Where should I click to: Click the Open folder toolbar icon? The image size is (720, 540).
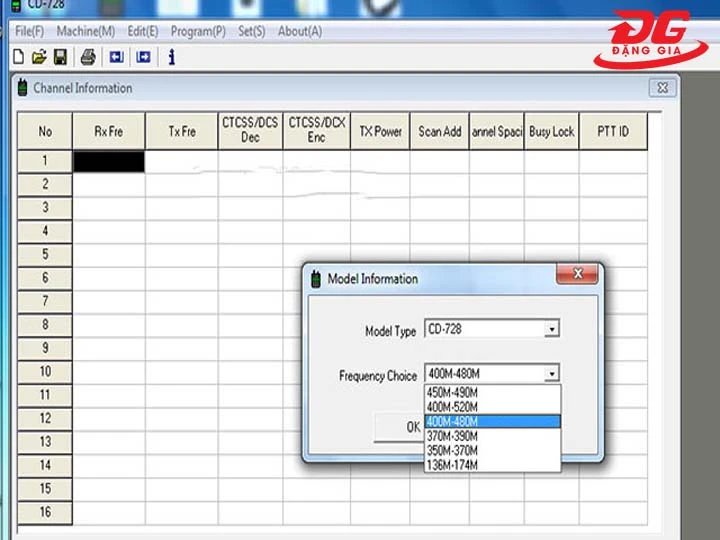(39, 56)
